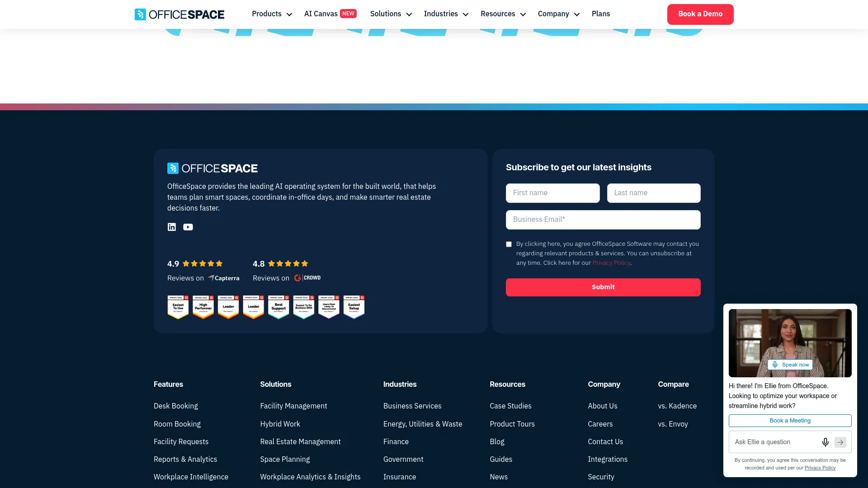The width and height of the screenshot is (868, 488).
Task: Open the Facility Requests link
Action: click(181, 441)
